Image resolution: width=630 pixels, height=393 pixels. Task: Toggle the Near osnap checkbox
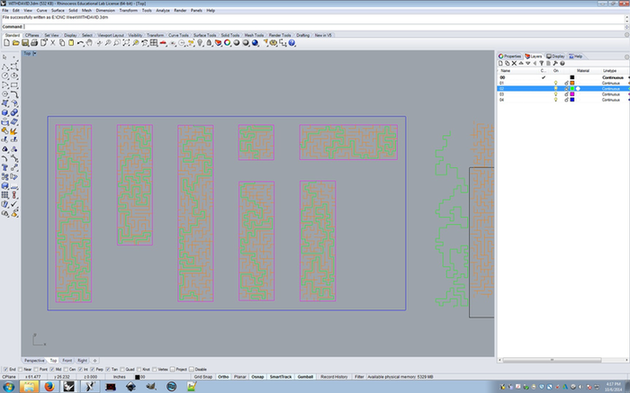pos(21,369)
